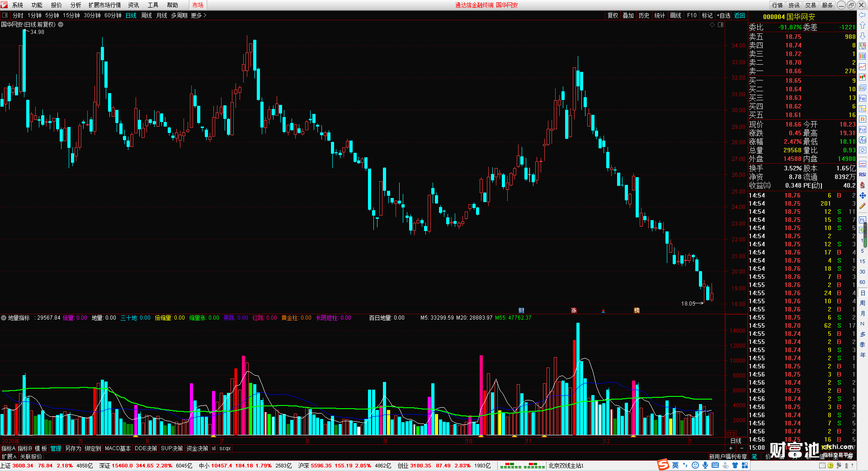The image size is (868, 471).
Task: Switch chart period to 月线
Action: coord(162,15)
